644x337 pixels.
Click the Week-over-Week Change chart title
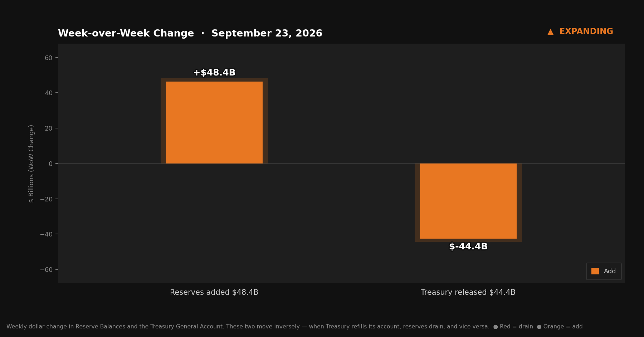click(x=126, y=34)
